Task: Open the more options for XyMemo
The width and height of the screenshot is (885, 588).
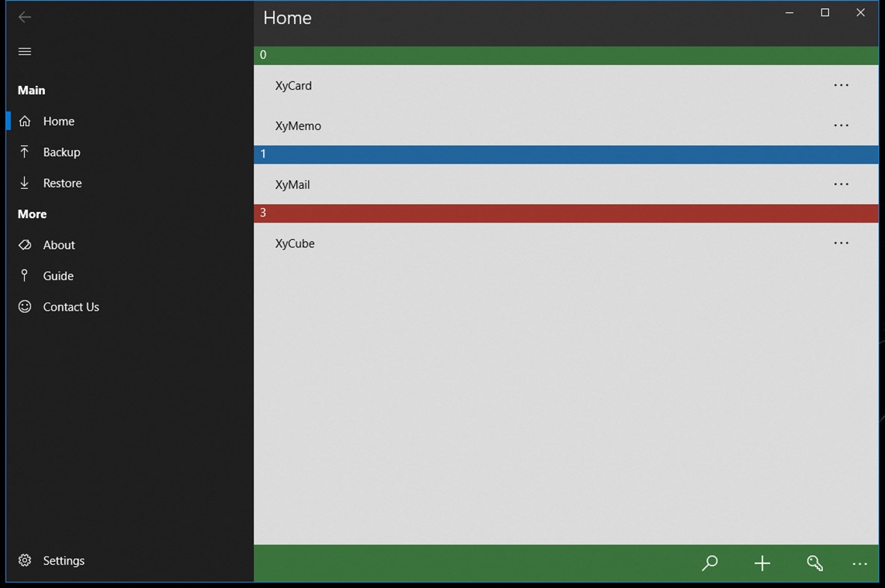Action: click(x=841, y=126)
